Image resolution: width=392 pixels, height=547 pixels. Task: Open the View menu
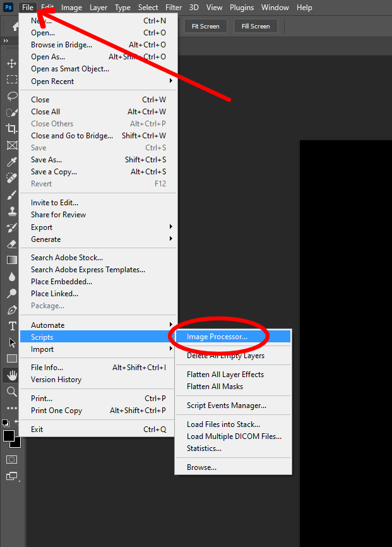click(214, 8)
